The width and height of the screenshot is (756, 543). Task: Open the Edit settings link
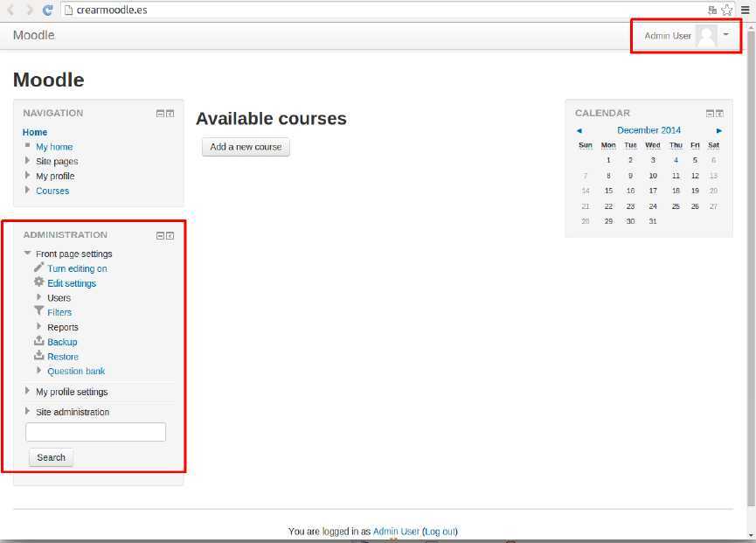72,283
